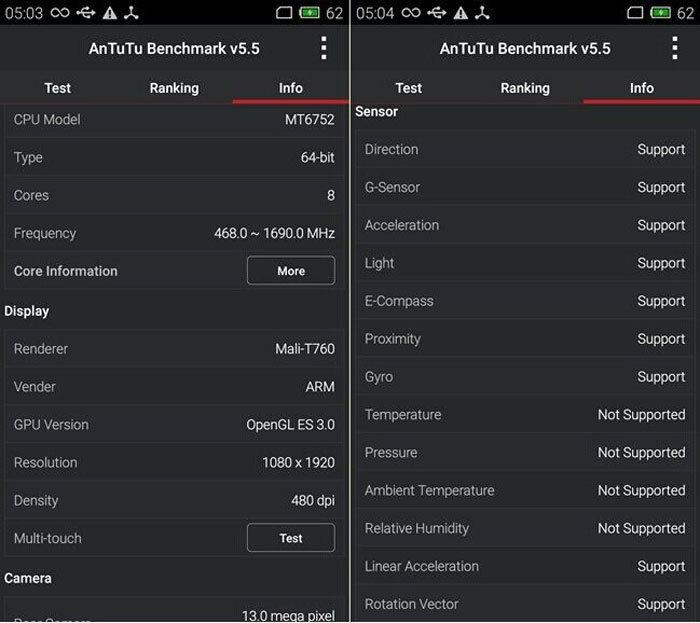The height and width of the screenshot is (623, 700).
Task: Open the three-dot menu on the right screen
Action: click(675, 48)
